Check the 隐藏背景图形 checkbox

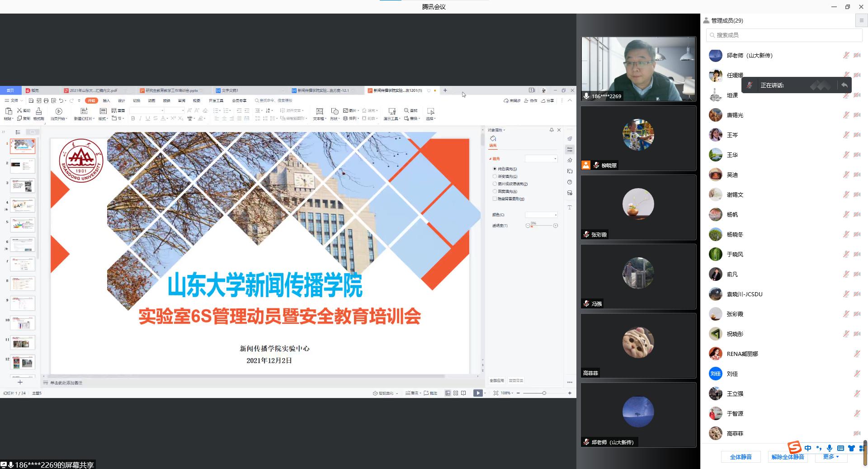pos(495,199)
